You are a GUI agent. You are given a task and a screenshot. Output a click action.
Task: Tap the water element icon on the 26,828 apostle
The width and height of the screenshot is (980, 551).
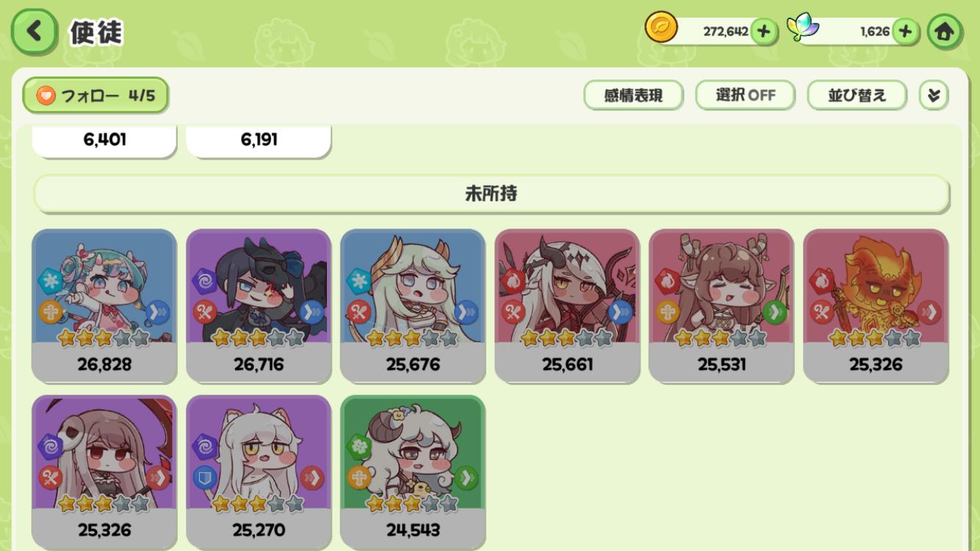50,282
